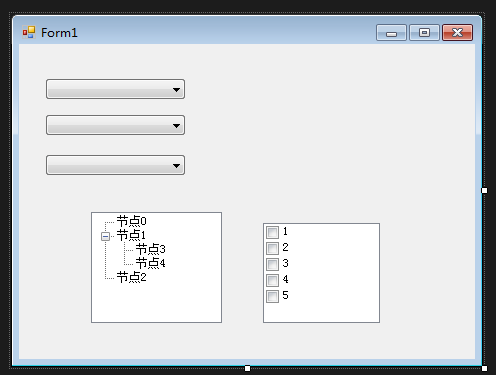This screenshot has height=375, width=496.
Task: Close the Form1 window
Action: pyautogui.click(x=457, y=32)
